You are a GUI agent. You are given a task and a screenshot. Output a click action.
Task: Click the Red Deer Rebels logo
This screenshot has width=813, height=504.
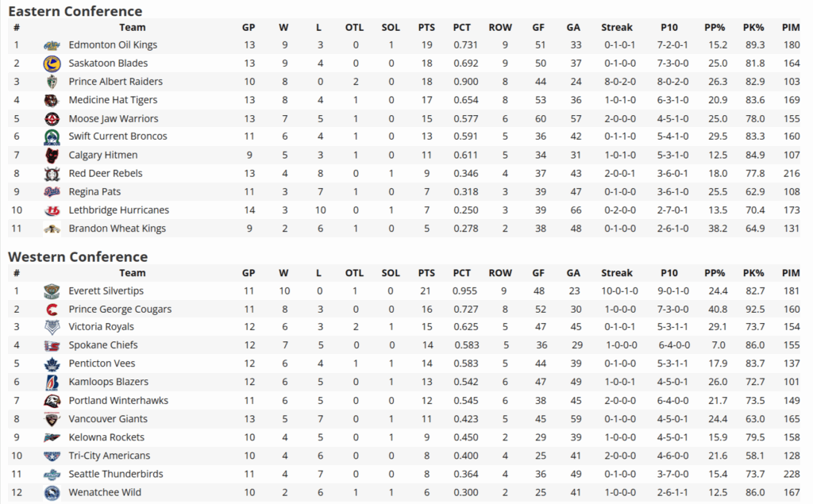[52, 174]
